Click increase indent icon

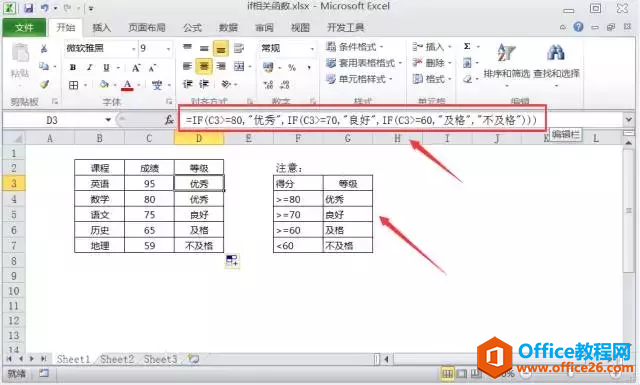click(203, 84)
